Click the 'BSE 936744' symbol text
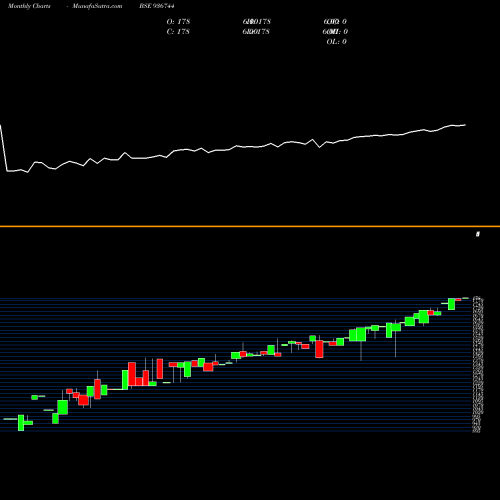 (157, 6)
